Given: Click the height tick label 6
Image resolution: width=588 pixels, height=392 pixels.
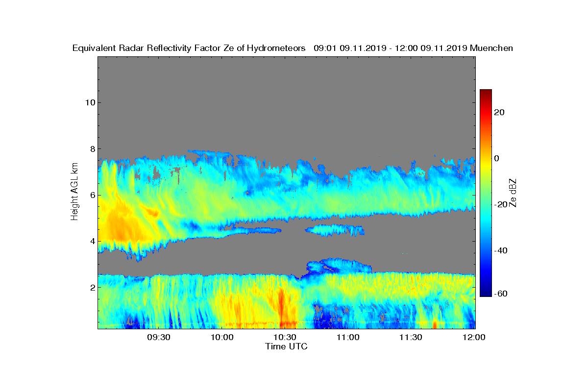Looking at the screenshot, I should [92, 195].
